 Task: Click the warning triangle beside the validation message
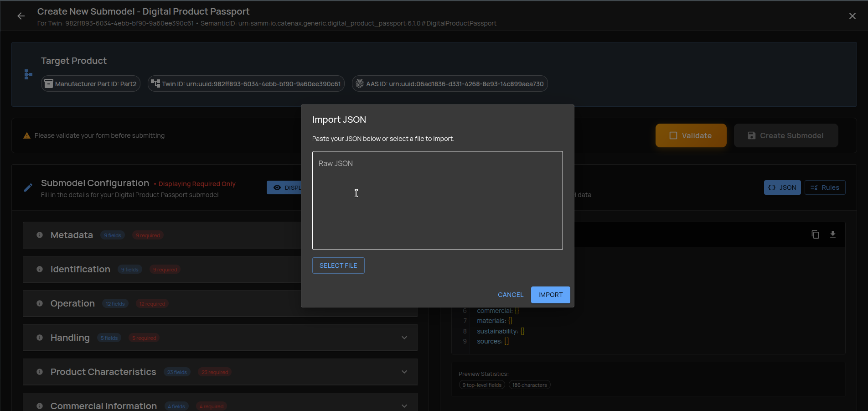point(26,135)
